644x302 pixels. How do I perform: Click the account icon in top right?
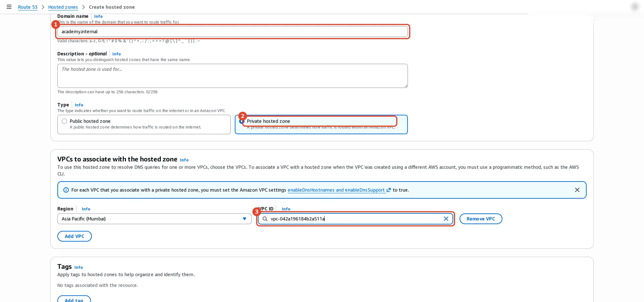tap(634, 7)
